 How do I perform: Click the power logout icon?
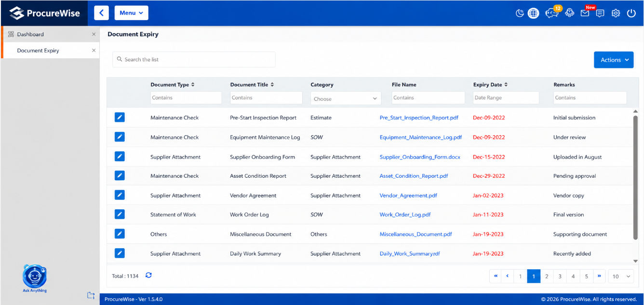click(631, 13)
